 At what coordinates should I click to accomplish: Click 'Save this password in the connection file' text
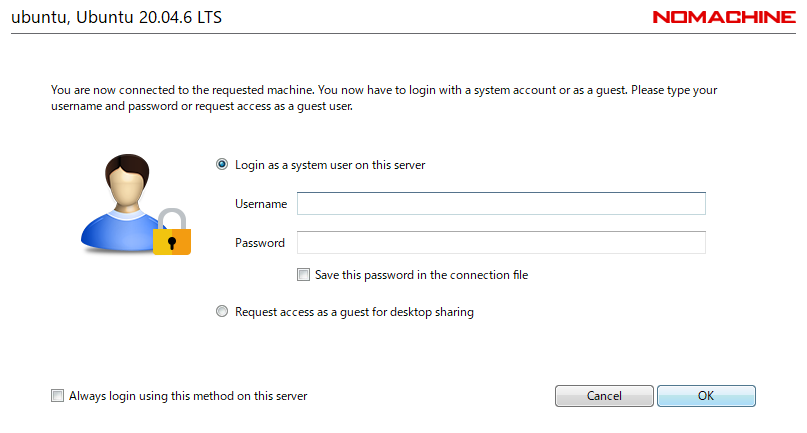[421, 275]
